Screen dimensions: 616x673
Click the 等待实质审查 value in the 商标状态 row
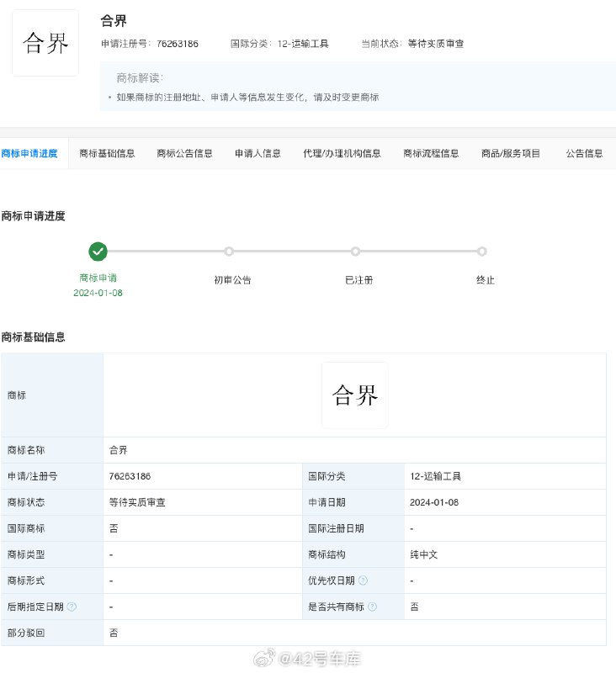click(137, 502)
